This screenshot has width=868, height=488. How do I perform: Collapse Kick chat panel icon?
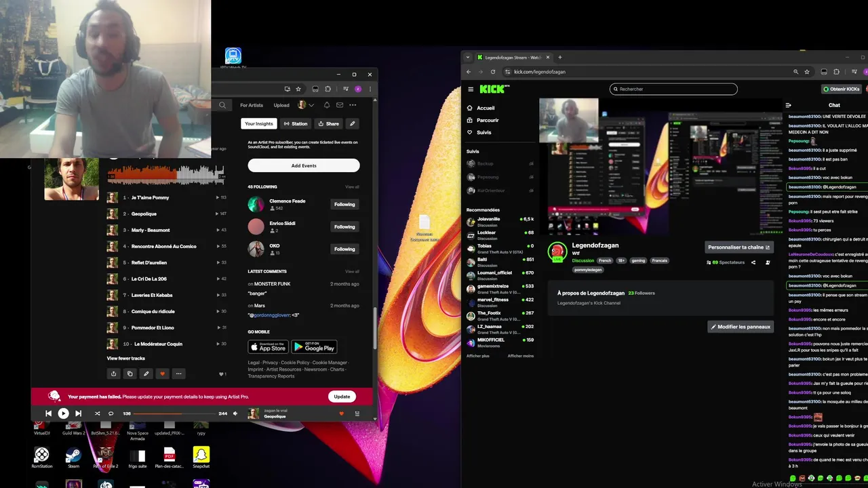788,105
